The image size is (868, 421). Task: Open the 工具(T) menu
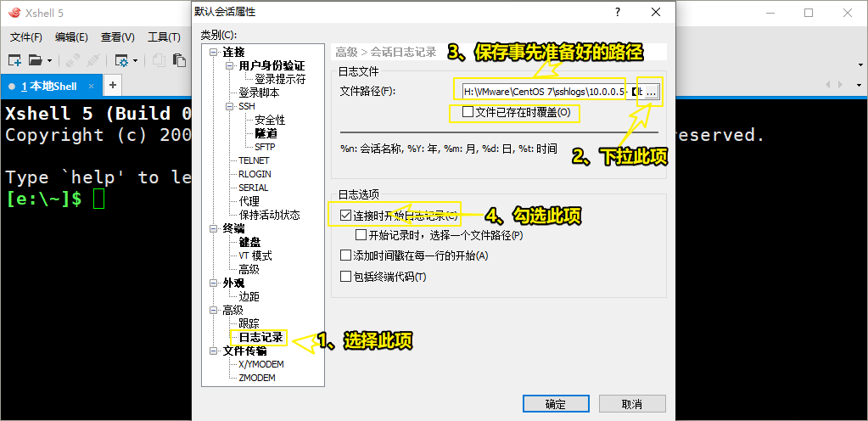tap(164, 37)
